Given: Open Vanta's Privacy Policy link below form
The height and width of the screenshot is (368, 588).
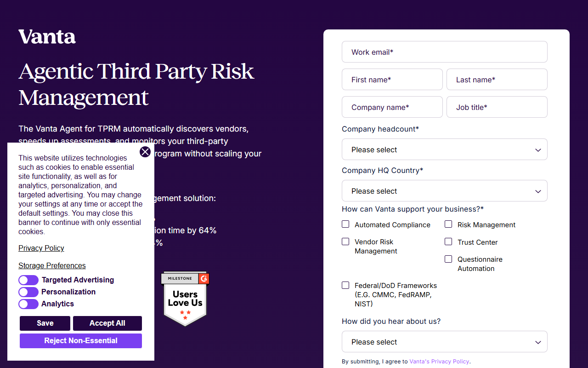Looking at the screenshot, I should 439,362.
